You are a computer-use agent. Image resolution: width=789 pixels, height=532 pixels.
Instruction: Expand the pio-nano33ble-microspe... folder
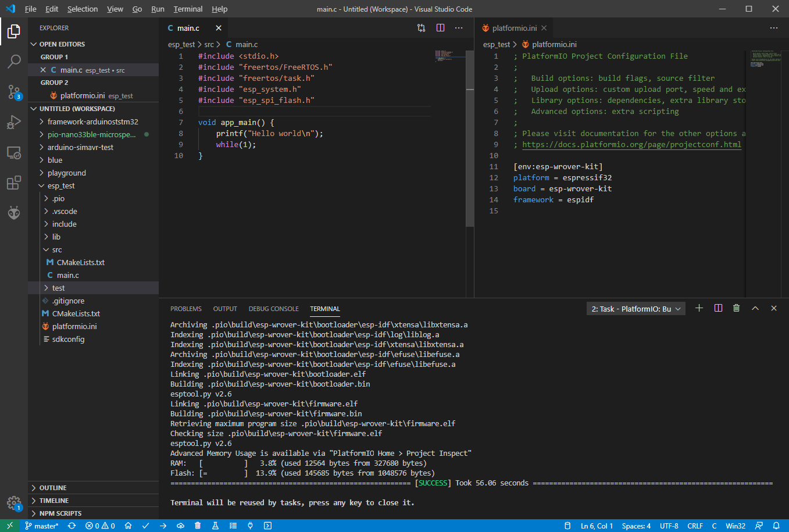click(93, 134)
